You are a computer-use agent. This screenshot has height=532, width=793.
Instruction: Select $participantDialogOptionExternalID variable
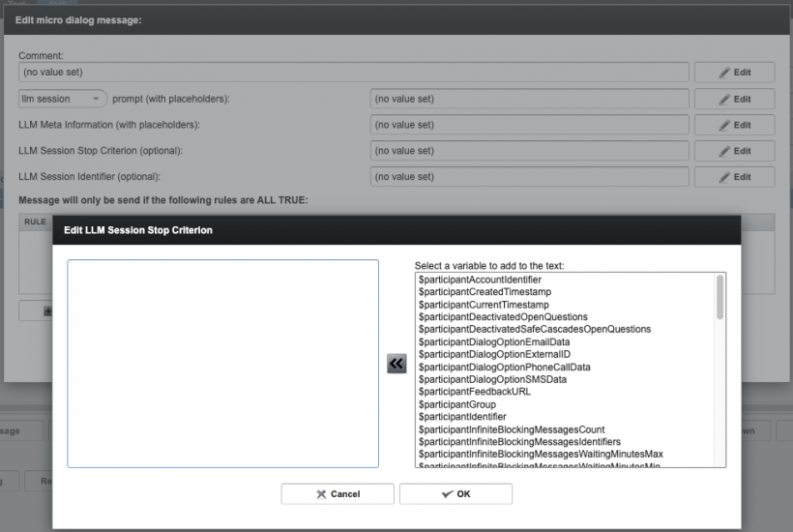(x=494, y=354)
